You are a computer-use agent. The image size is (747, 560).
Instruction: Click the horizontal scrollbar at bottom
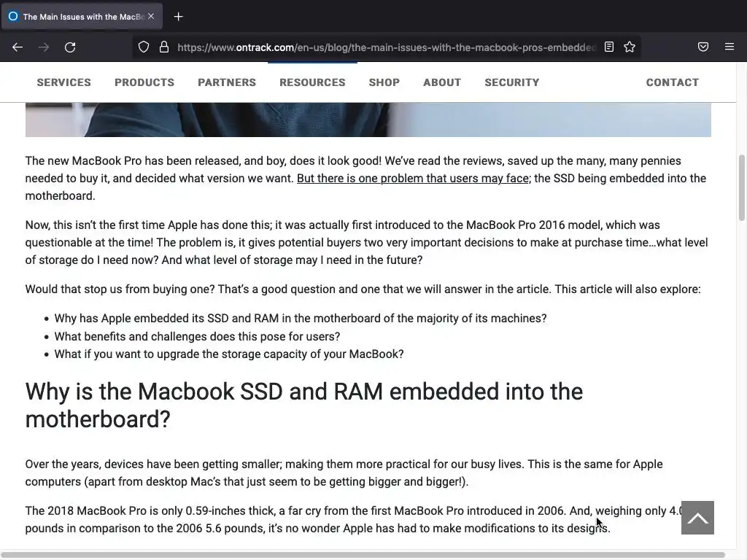click(362, 555)
